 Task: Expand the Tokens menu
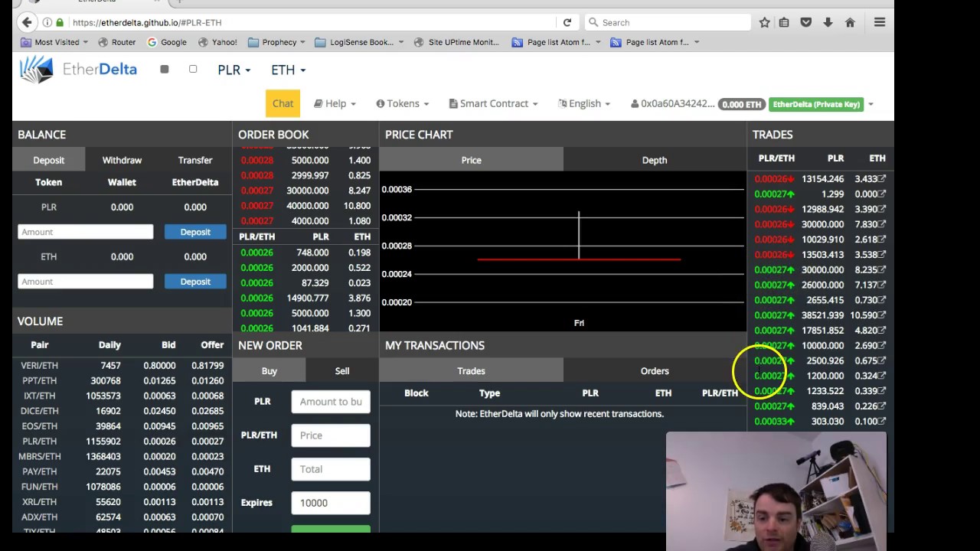pos(402,103)
